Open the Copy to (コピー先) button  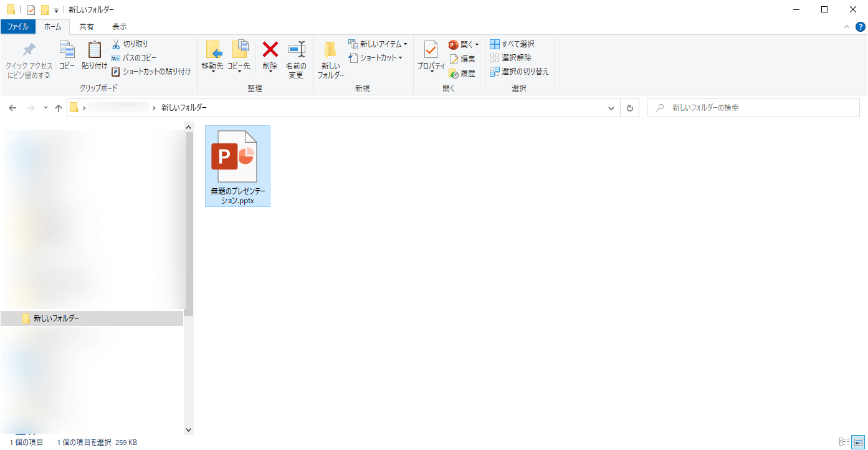(x=239, y=57)
